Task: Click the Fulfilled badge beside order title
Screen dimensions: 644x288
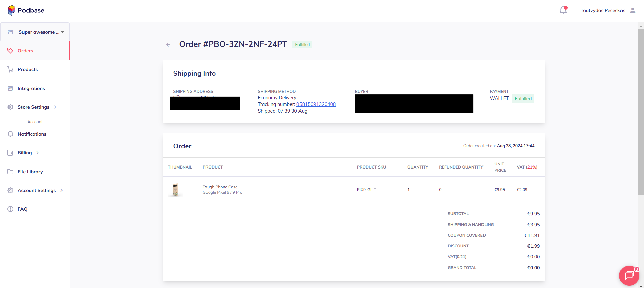Action: (x=302, y=44)
